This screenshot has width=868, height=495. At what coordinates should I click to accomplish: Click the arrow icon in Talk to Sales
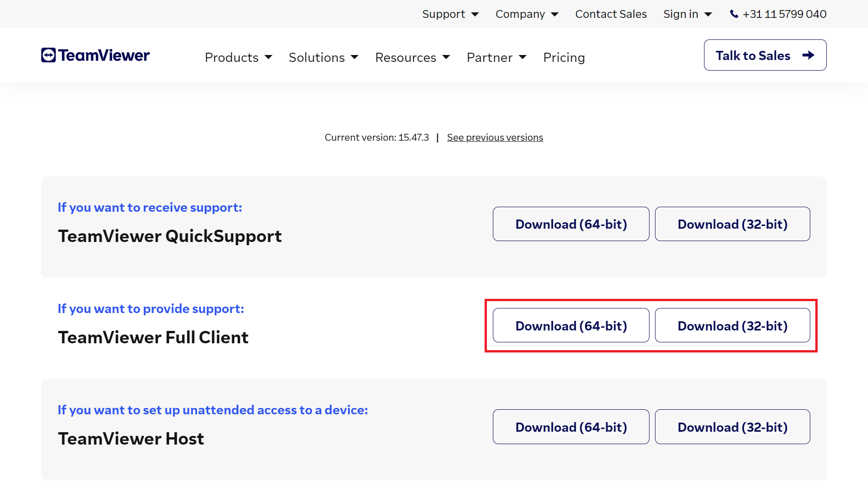808,55
